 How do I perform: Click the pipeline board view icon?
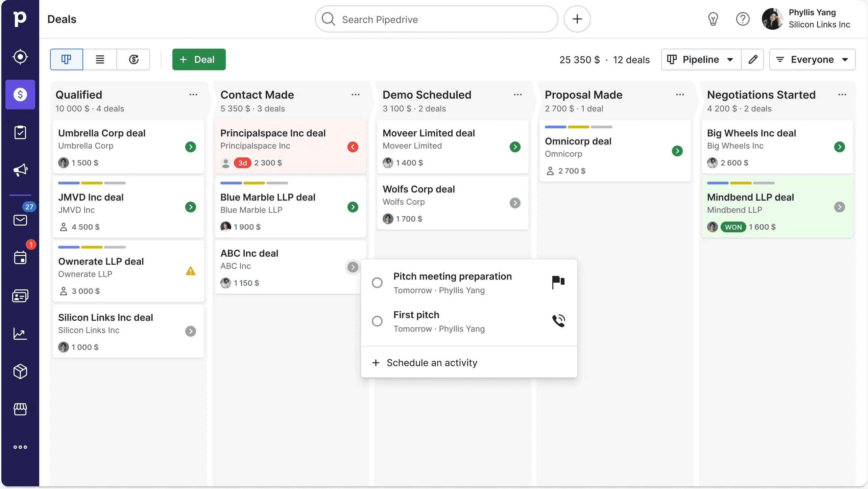coord(66,59)
